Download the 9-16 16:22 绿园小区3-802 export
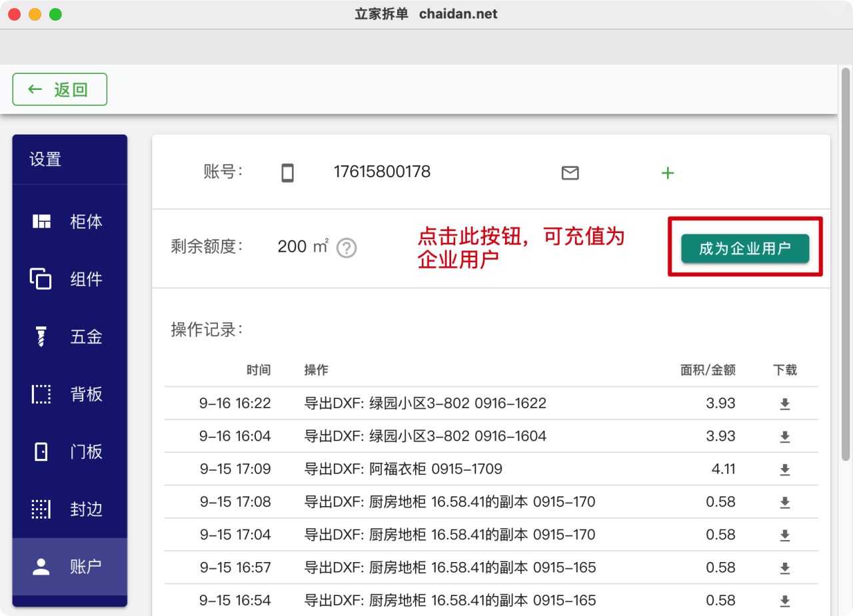 784,404
